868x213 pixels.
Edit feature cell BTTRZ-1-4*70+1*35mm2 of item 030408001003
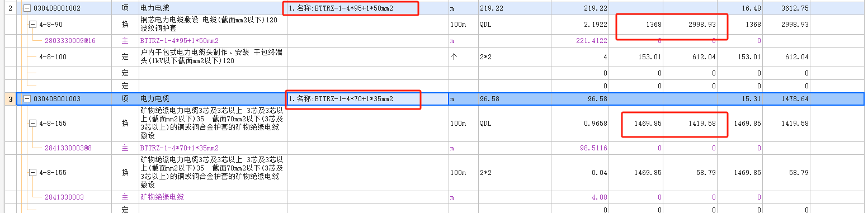[x=367, y=99]
